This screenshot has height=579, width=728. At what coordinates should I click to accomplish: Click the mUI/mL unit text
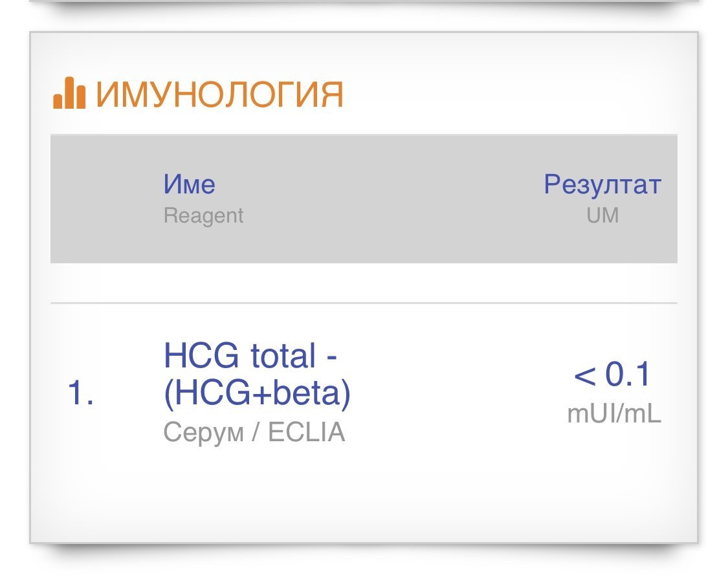coord(613,414)
